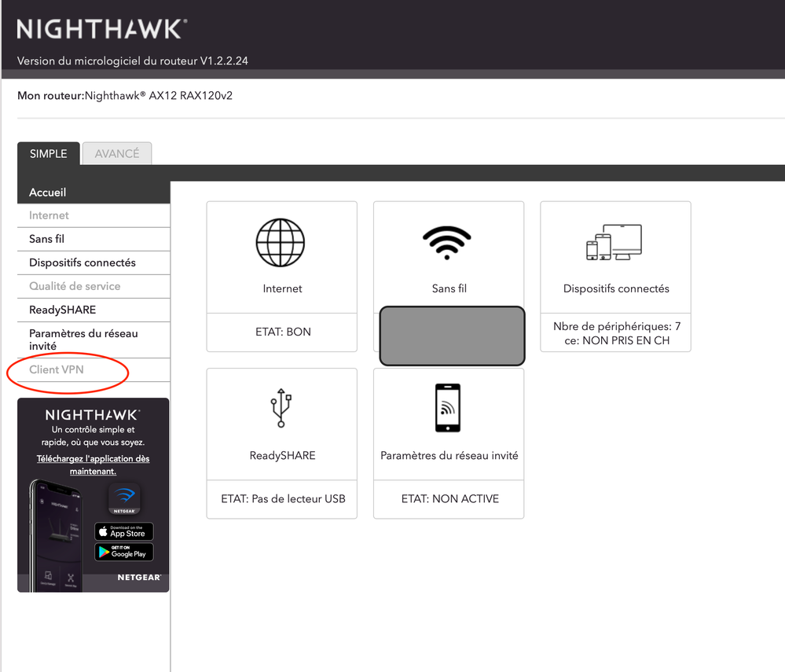Click the App Store download badge
785x672 pixels.
tap(124, 531)
